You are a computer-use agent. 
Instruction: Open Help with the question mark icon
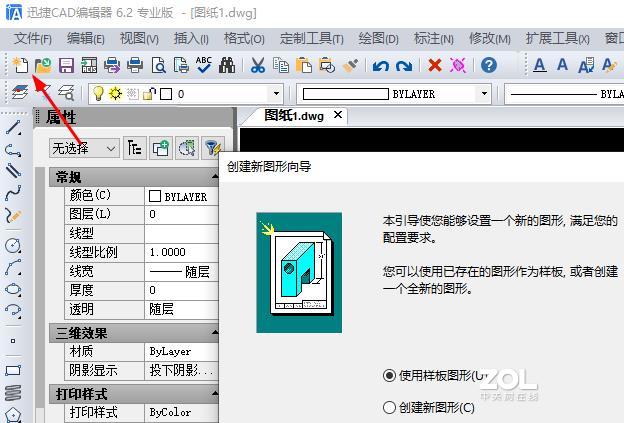coord(488,65)
